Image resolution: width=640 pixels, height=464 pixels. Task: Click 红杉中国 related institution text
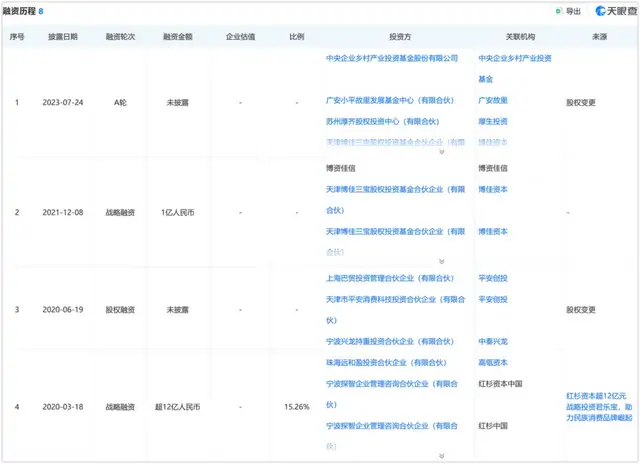493,426
